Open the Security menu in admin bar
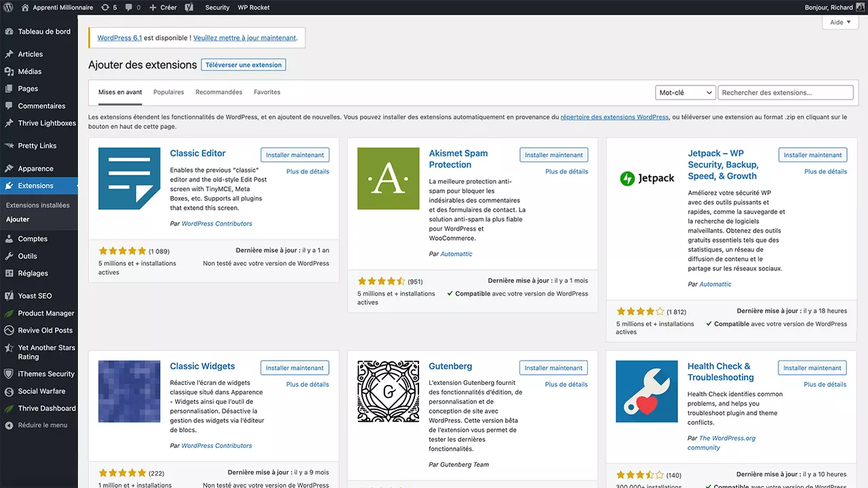Image resolution: width=868 pixels, height=488 pixels. [x=217, y=7]
